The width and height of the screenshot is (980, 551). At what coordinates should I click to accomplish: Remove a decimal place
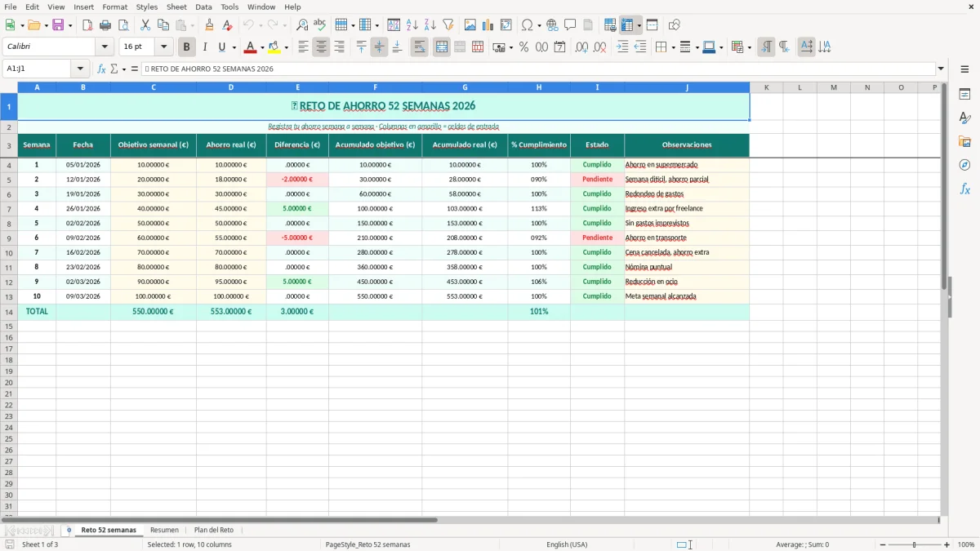(x=600, y=47)
